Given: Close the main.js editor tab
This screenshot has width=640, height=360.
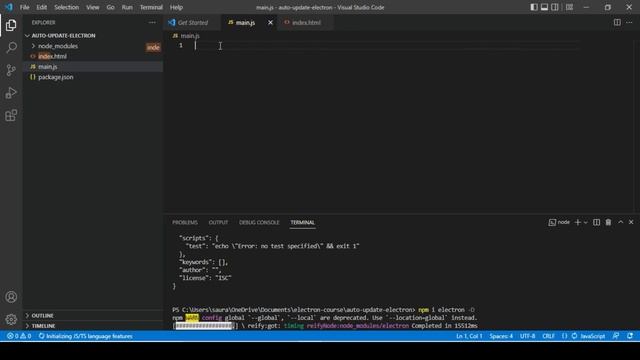Looking at the screenshot, I should click(x=270, y=22).
